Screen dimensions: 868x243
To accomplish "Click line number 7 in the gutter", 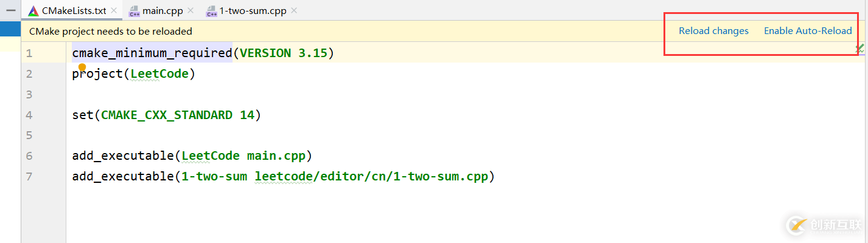I will 29,177.
